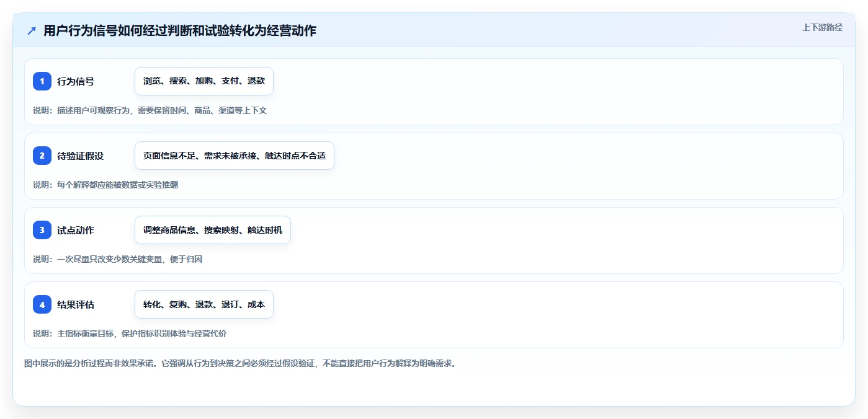868x419 pixels.
Task: Click the title 用户行为信号如何经过判断和试验转化为经营动作
Action: pos(180,31)
